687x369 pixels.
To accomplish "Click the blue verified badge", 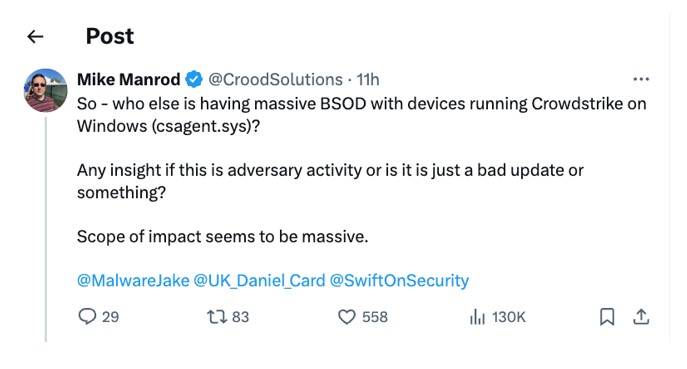I will coord(194,79).
